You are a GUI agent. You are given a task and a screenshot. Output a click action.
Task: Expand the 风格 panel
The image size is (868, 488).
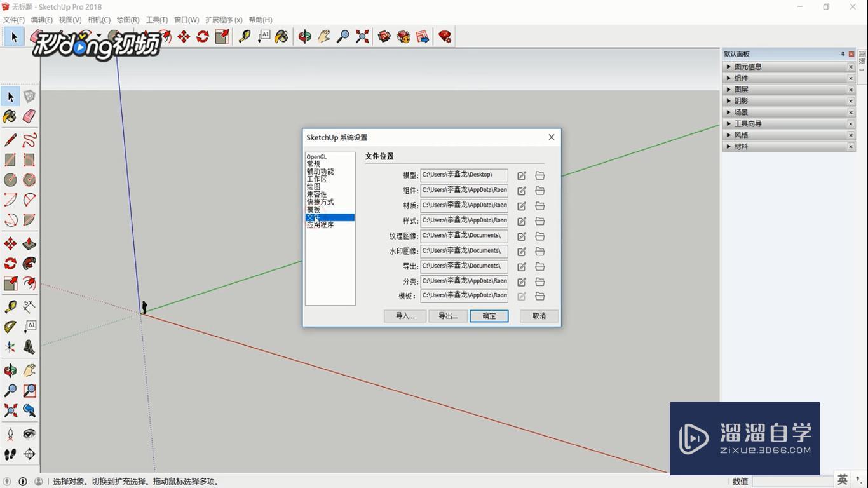(x=729, y=135)
